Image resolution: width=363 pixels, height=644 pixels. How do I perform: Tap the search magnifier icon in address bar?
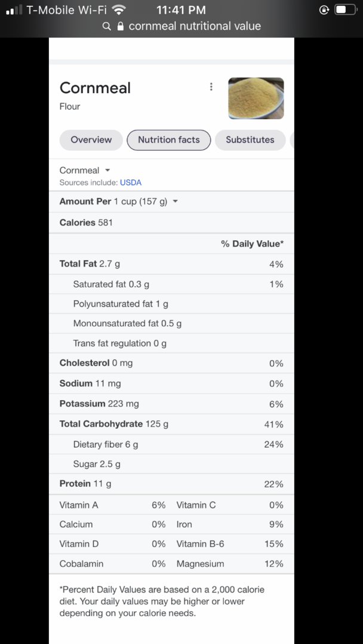pyautogui.click(x=106, y=26)
